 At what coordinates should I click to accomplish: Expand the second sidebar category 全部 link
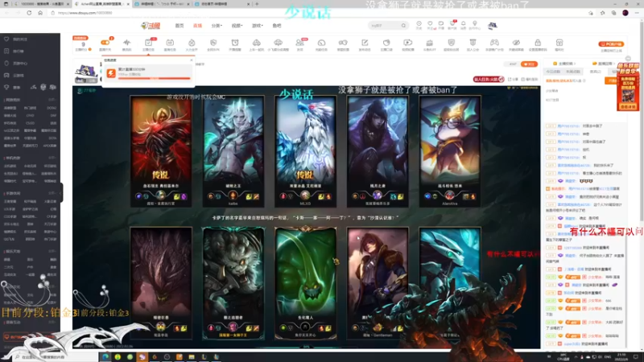pos(52,158)
